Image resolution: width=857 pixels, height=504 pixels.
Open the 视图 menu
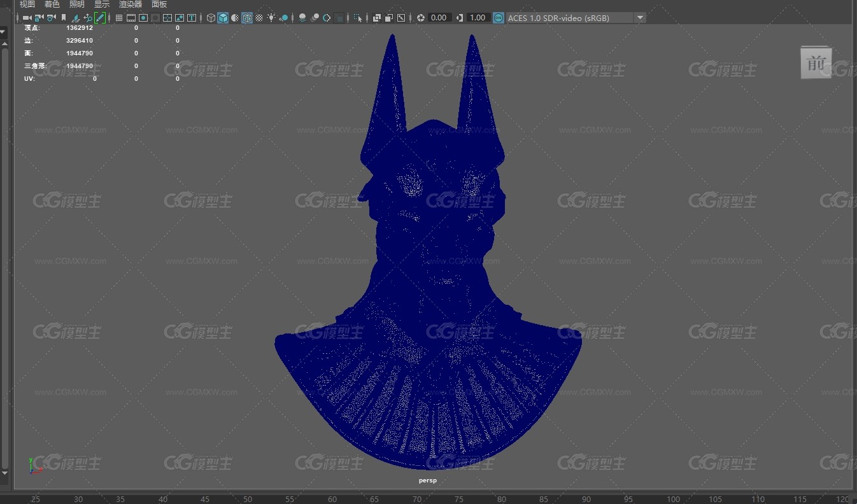point(27,4)
